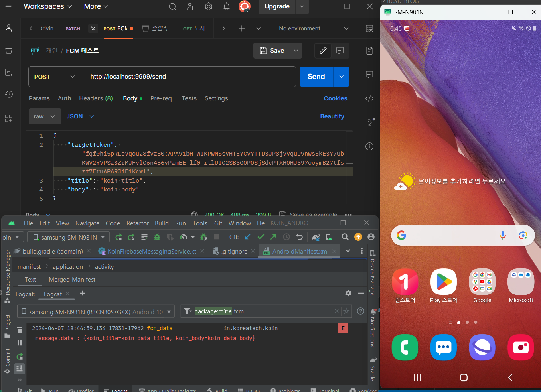Open Postman notifications bell
This screenshot has height=392, width=541.
click(227, 7)
